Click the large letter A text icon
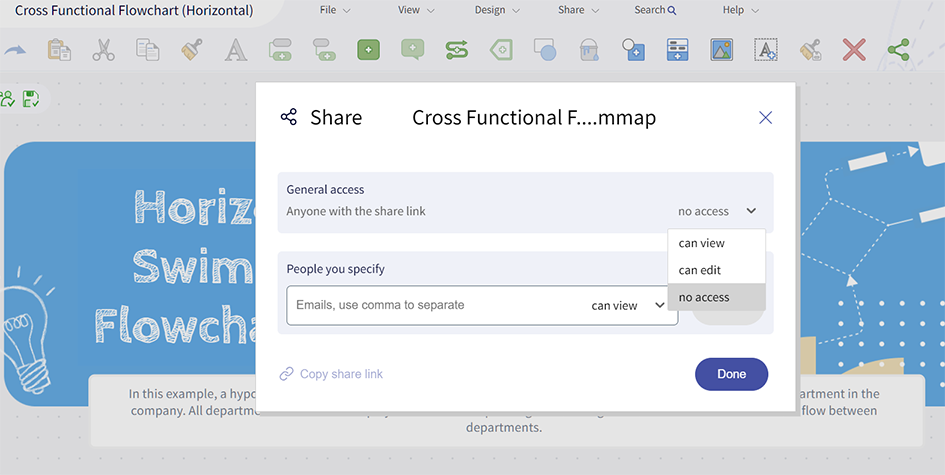Image resolution: width=945 pixels, height=475 pixels. point(235,49)
